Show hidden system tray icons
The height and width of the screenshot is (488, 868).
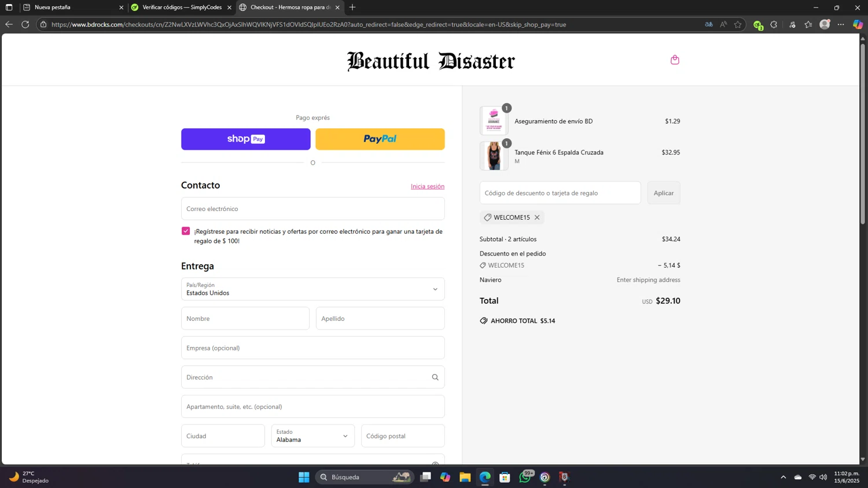pyautogui.click(x=784, y=477)
